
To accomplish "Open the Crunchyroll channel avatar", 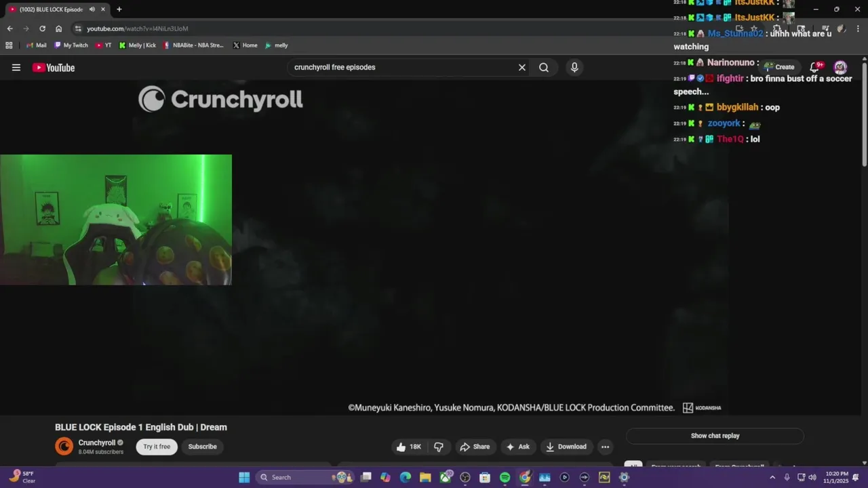I will coord(64,446).
